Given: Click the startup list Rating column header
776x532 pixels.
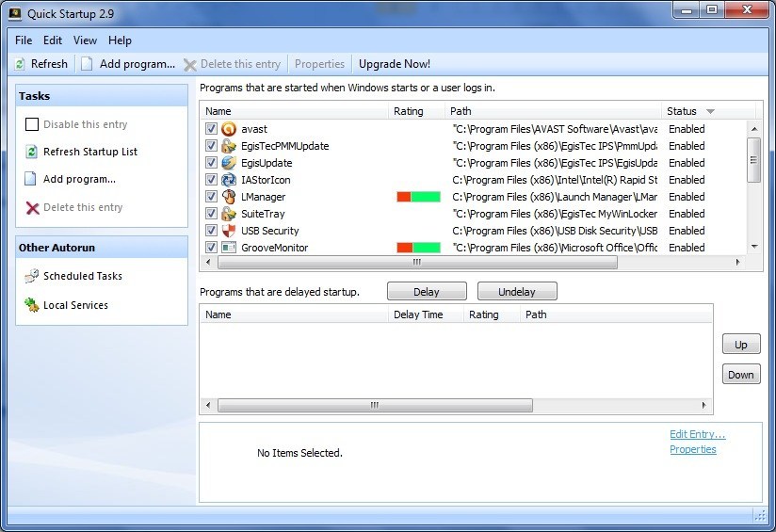Looking at the screenshot, I should tap(416, 111).
